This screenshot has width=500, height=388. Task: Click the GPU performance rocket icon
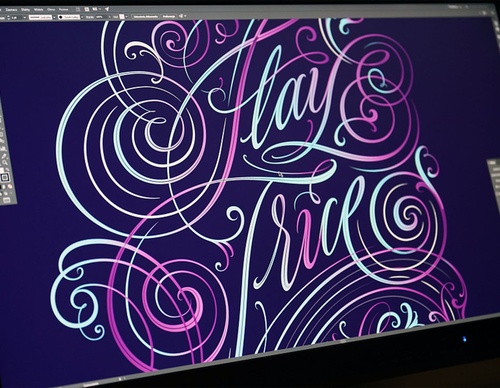pyautogui.click(x=107, y=9)
